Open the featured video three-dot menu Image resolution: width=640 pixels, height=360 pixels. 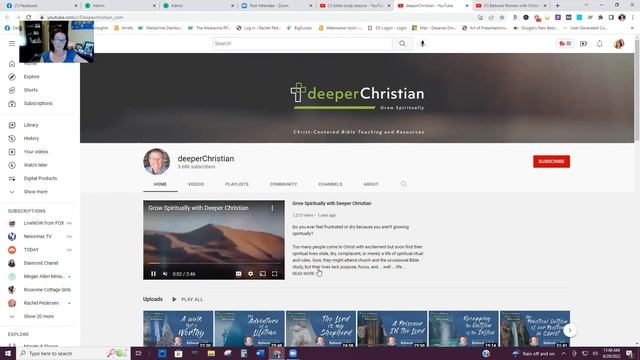pyautogui.click(x=272, y=208)
